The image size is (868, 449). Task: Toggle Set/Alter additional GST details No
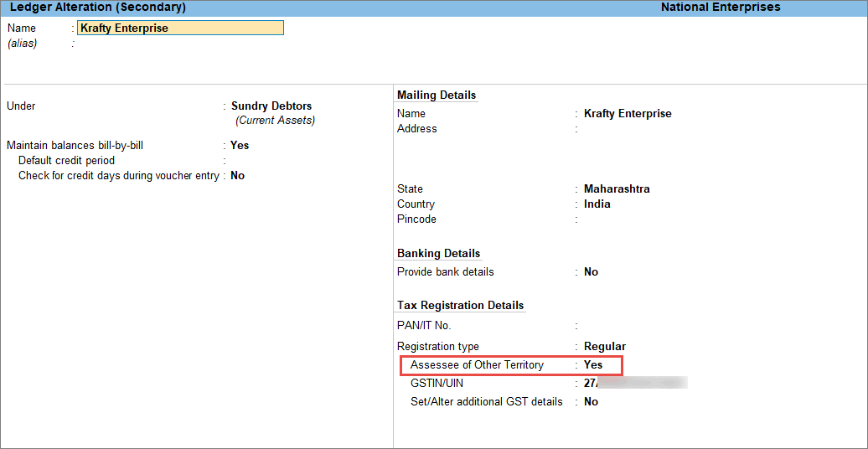click(x=592, y=402)
